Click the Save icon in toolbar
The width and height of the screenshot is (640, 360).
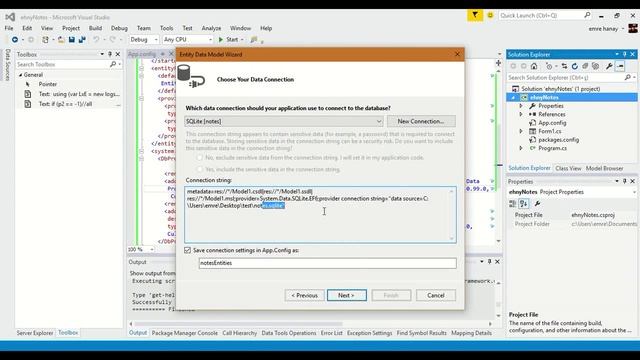click(71, 40)
